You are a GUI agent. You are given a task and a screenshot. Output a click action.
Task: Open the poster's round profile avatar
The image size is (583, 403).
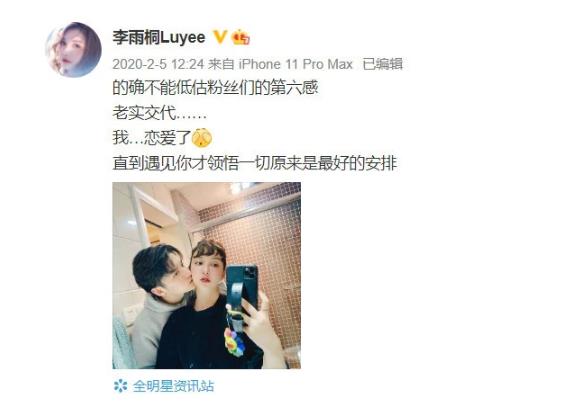pos(73,50)
